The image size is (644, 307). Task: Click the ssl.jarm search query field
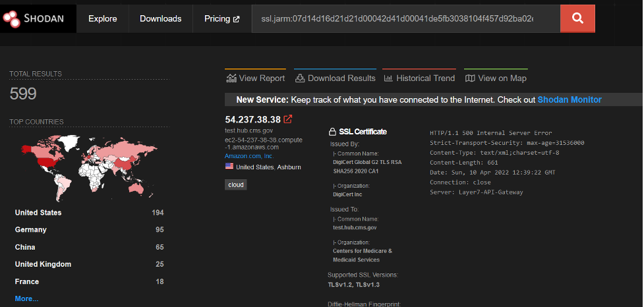(x=406, y=18)
